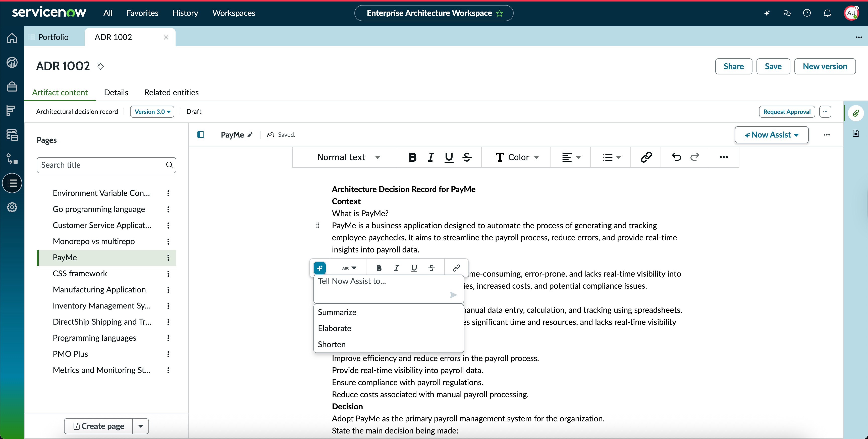Viewport: 868px width, 439px height.
Task: Close the ADR 1002 tab
Action: (166, 37)
